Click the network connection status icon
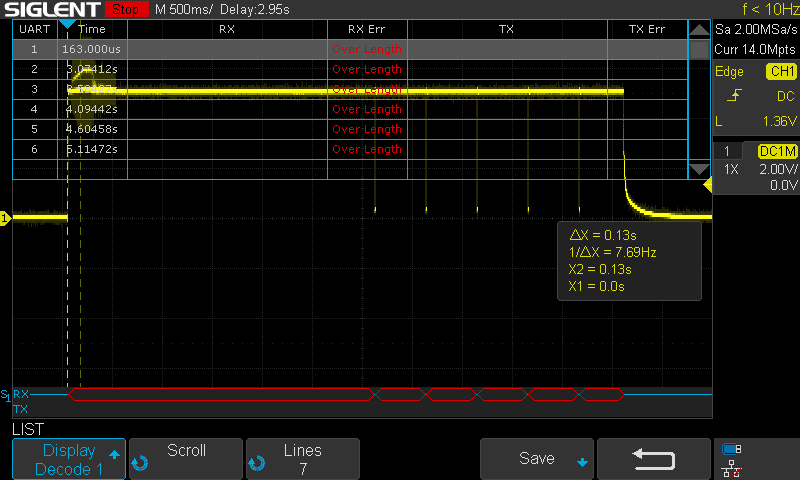Image resolution: width=800 pixels, height=480 pixels. [732, 468]
